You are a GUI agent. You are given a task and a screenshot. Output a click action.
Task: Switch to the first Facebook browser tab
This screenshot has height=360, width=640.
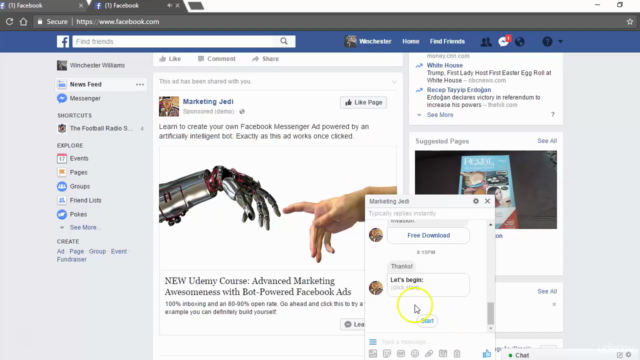[x=41, y=6]
